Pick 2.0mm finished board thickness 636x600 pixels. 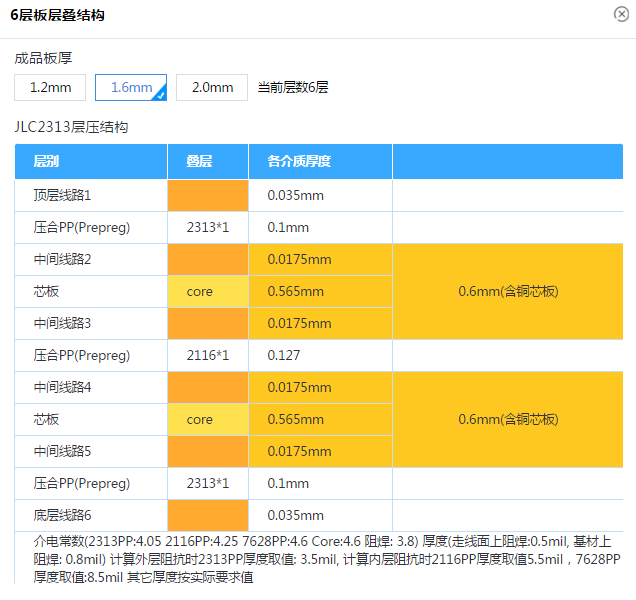[x=212, y=87]
